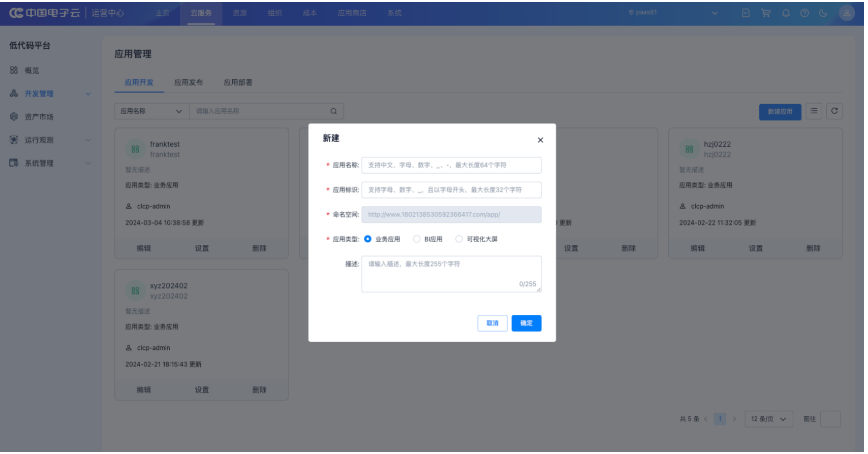868x454 pixels.
Task: Collapse the 开发管理 chevron
Action: tap(88, 94)
